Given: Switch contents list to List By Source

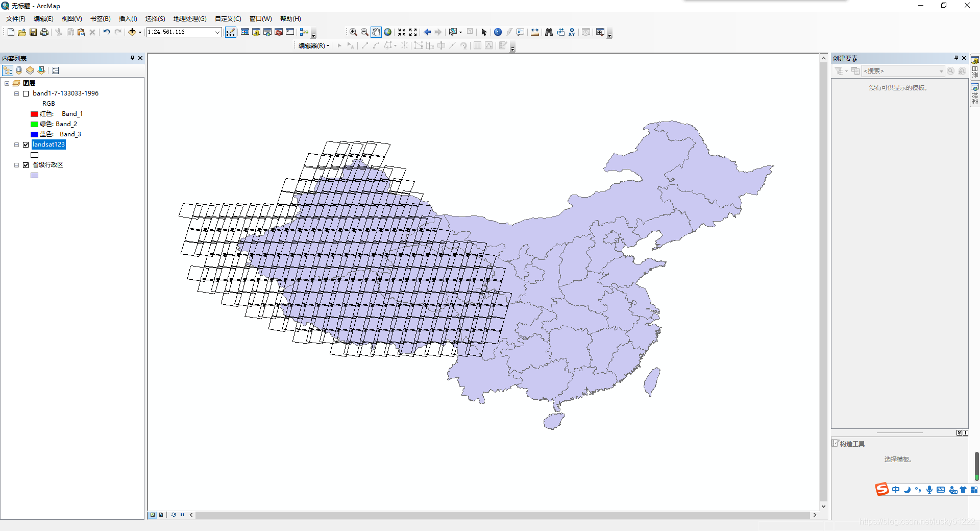Looking at the screenshot, I should click(x=19, y=70).
